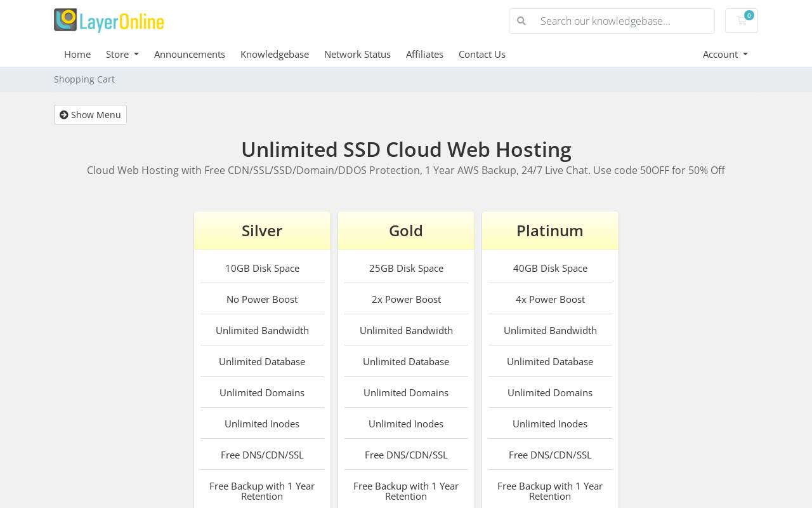The image size is (812, 508).
Task: Click 'Free DNS/CDN/SSL' in the Gold plan
Action: tap(406, 455)
